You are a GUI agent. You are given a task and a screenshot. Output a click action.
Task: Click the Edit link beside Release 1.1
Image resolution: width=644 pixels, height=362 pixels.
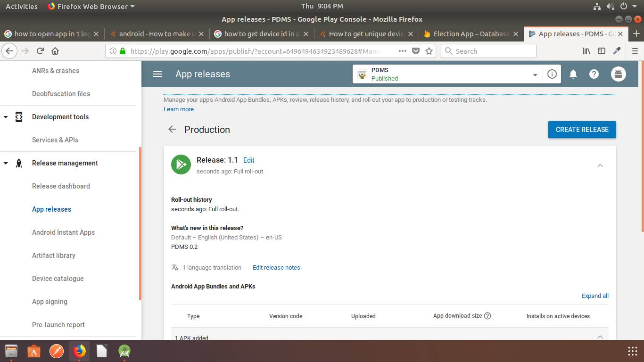click(x=249, y=160)
